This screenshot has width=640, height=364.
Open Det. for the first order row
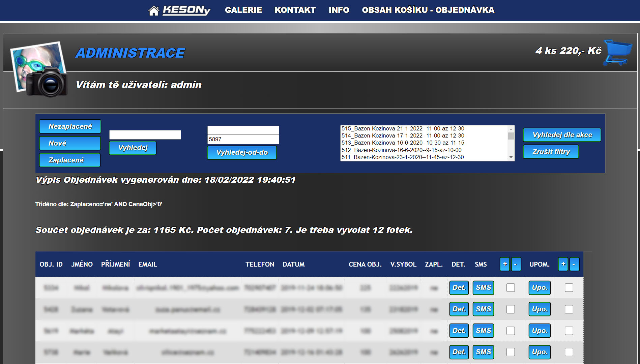(459, 287)
